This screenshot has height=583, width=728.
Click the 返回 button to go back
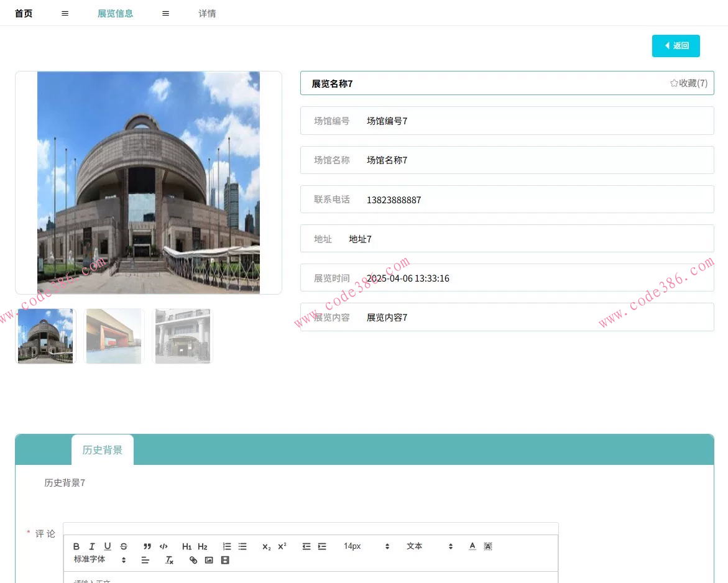click(x=676, y=45)
